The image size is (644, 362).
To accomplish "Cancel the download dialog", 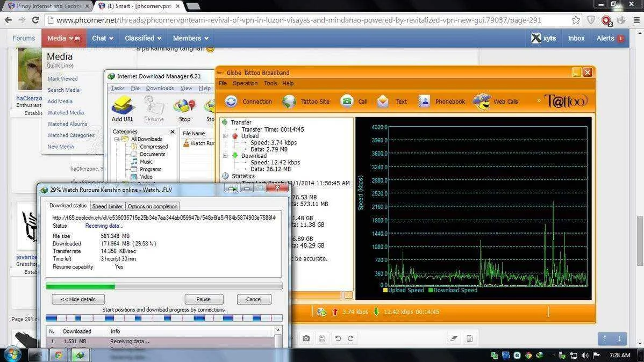I will click(x=254, y=299).
